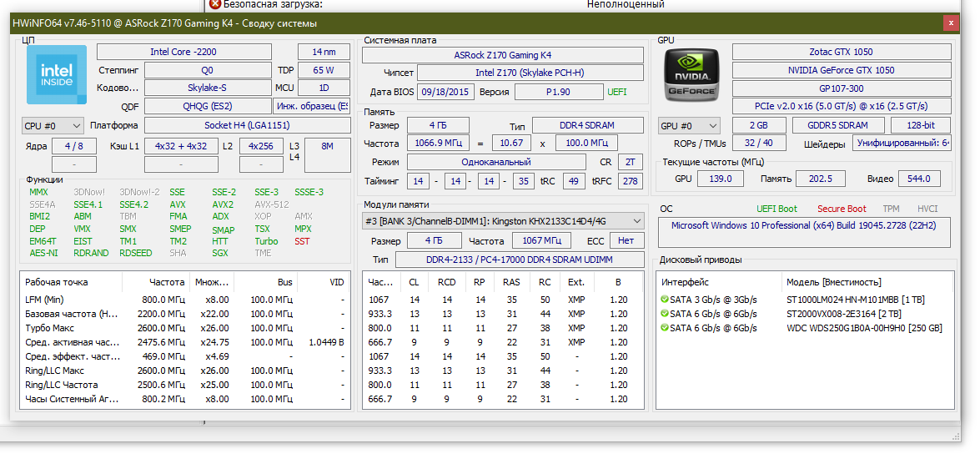Click the AES-NI feature flag
This screenshot has width=980, height=474.
pos(43,253)
